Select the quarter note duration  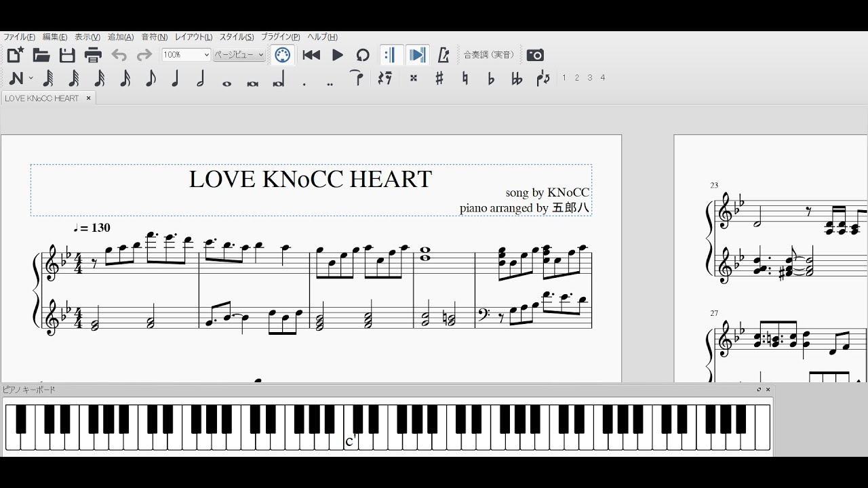pyautogui.click(x=175, y=78)
